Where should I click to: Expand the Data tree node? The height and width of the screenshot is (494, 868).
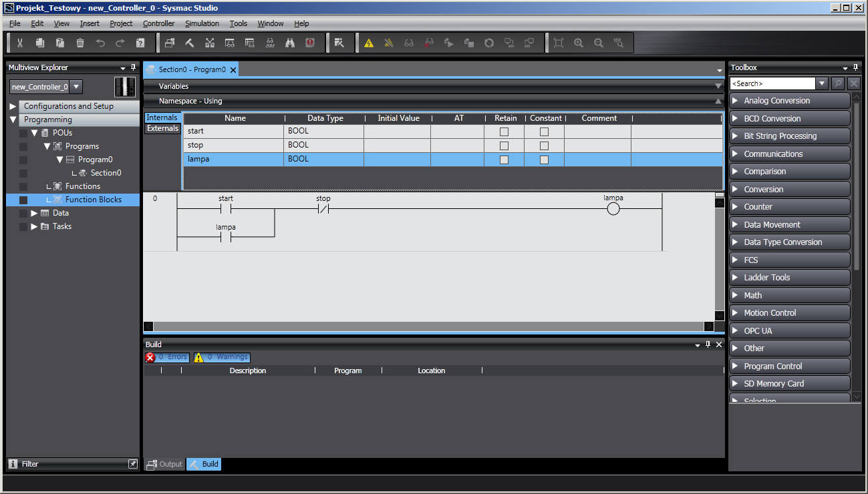pyautogui.click(x=34, y=213)
